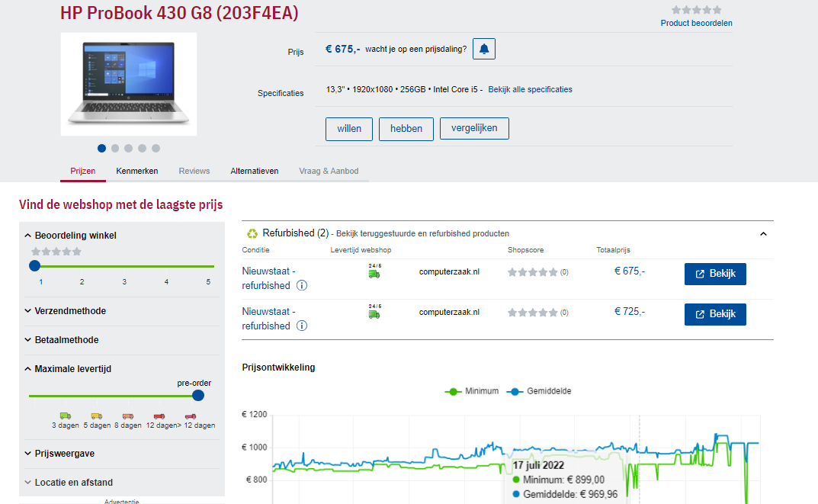The width and height of the screenshot is (818, 504).
Task: Click the maximum delivery time slider handle
Action: tap(197, 396)
